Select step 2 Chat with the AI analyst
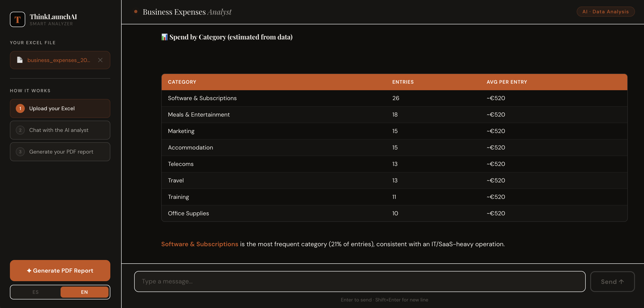Image resolution: width=644 pixels, height=308 pixels. click(60, 130)
